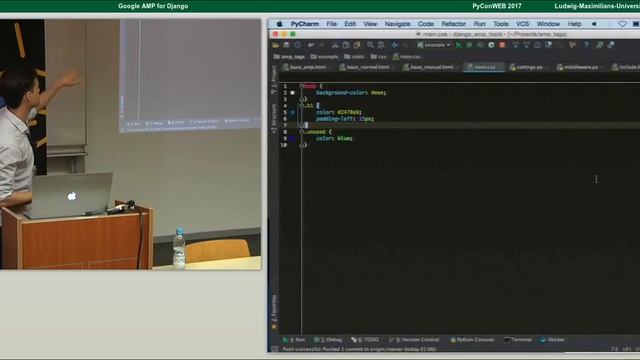
Task: Click the #2478d9 gutter color swatch on line 5
Action: click(292, 112)
